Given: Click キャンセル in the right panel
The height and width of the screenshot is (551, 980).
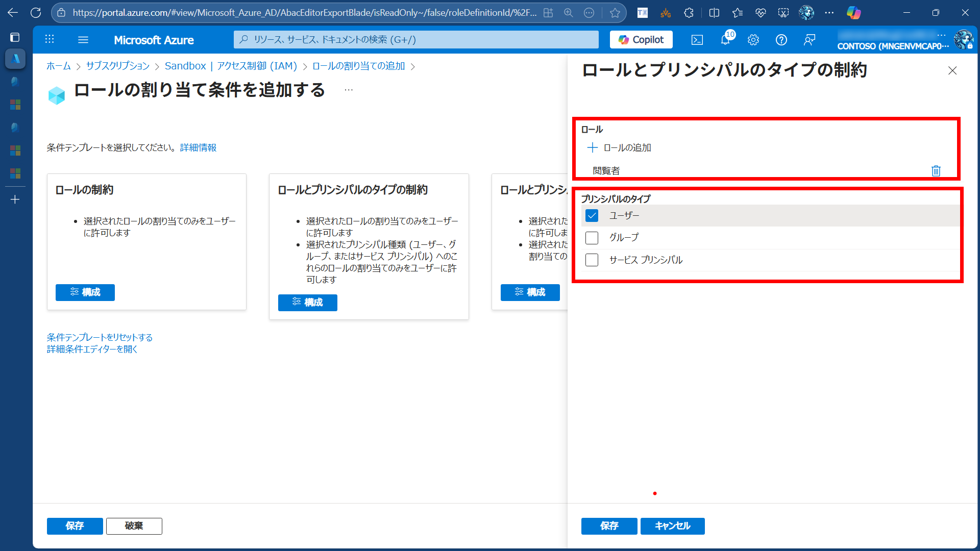Looking at the screenshot, I should coord(672,526).
